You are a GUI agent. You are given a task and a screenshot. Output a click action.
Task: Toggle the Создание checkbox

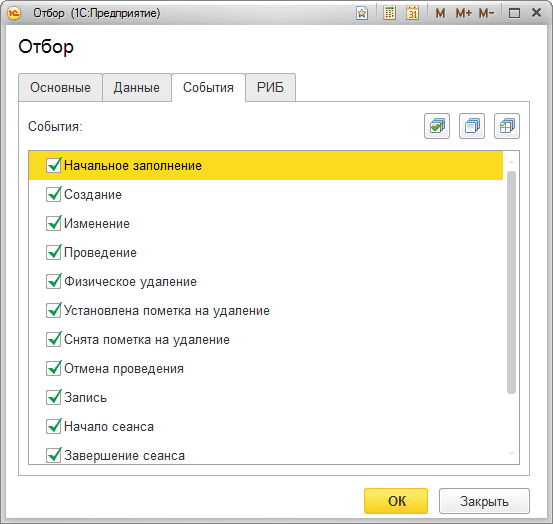[54, 194]
